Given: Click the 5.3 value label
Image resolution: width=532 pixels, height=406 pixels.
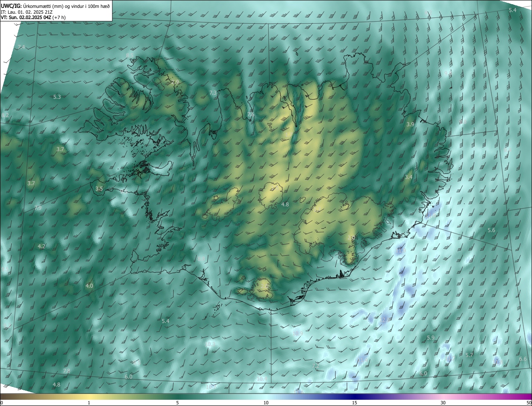Looking at the screenshot, I should tap(57, 97).
